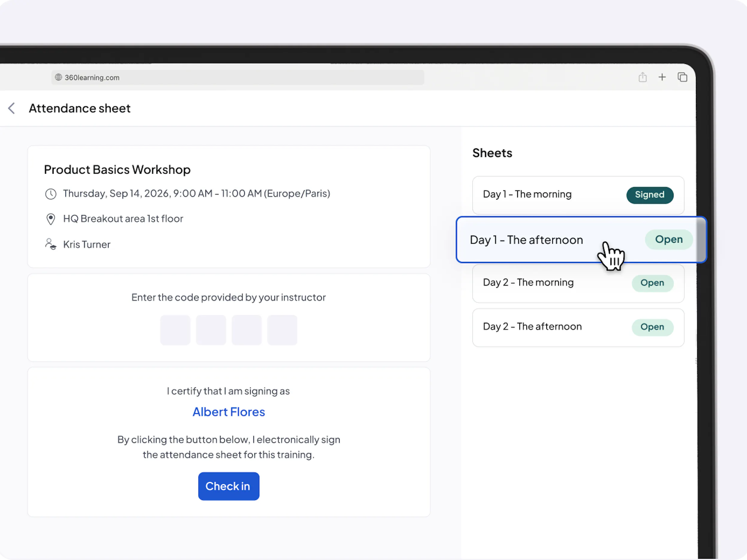The width and height of the screenshot is (747, 560).
Task: Click the 360learning.com address bar
Action: (238, 77)
